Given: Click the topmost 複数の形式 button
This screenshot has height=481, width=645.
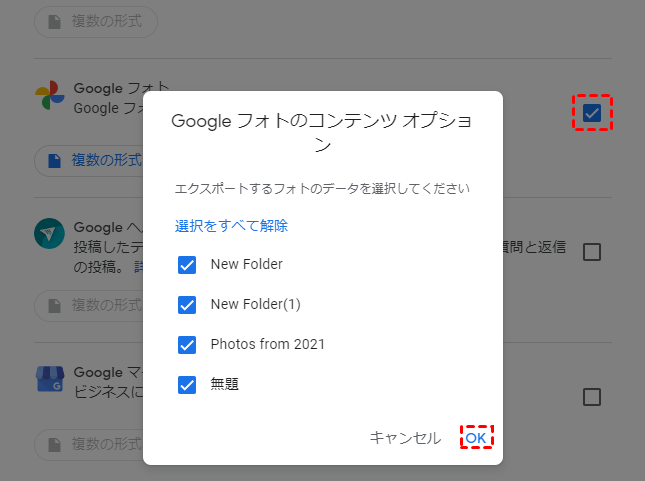Looking at the screenshot, I should click(95, 20).
